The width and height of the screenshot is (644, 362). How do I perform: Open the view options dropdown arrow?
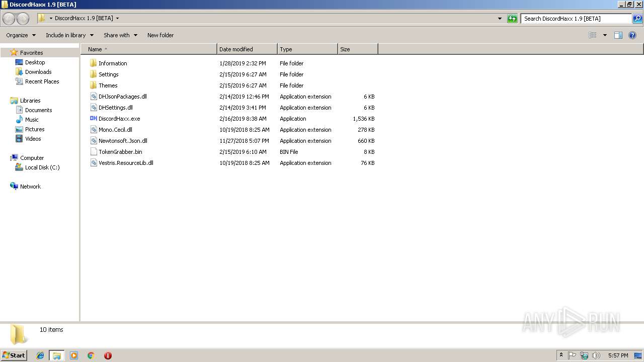pyautogui.click(x=605, y=35)
